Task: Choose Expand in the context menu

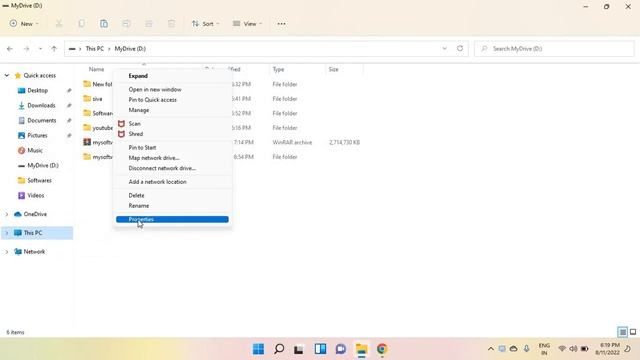Action: point(172,76)
